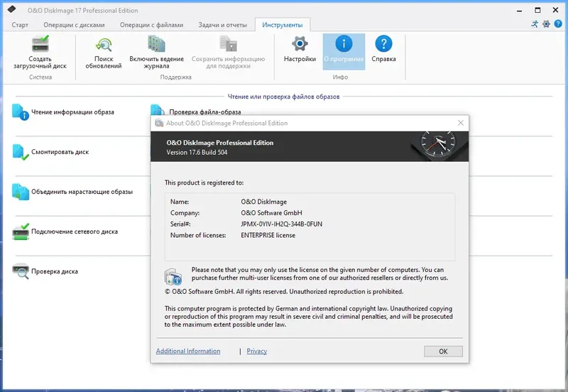Click About dialog title bar icon
This screenshot has height=392, width=568.
tap(159, 123)
